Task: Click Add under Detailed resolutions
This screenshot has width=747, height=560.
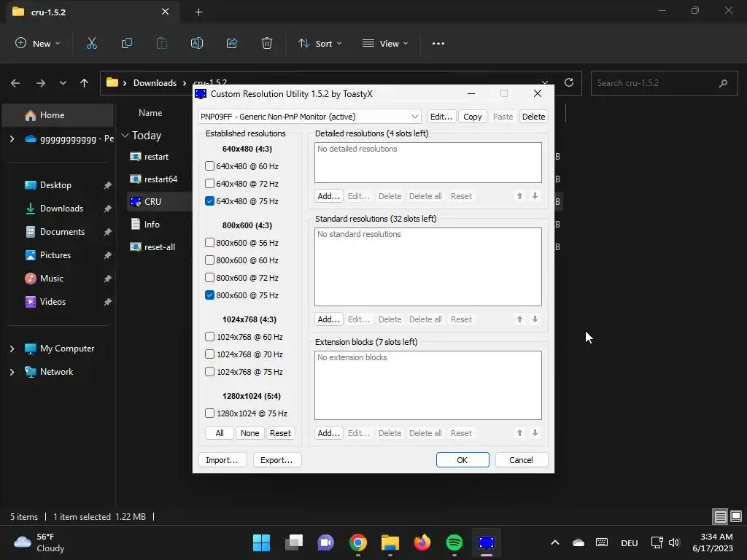Action: coord(329,195)
